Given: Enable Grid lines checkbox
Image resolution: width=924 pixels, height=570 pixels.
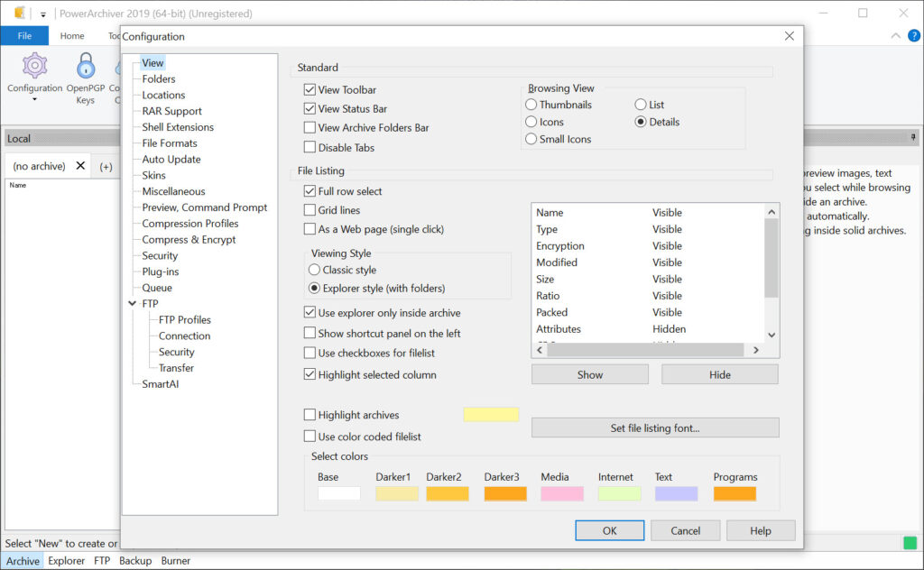Looking at the screenshot, I should (310, 209).
